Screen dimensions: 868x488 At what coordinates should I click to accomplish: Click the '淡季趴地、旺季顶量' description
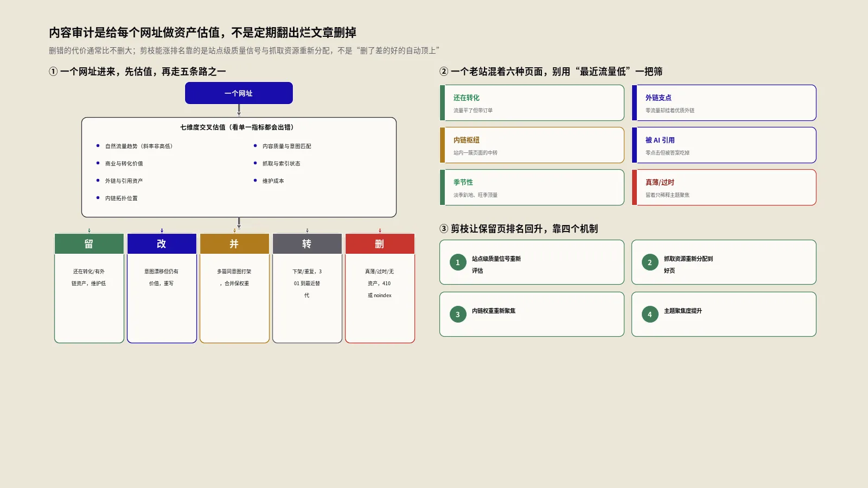tap(476, 195)
